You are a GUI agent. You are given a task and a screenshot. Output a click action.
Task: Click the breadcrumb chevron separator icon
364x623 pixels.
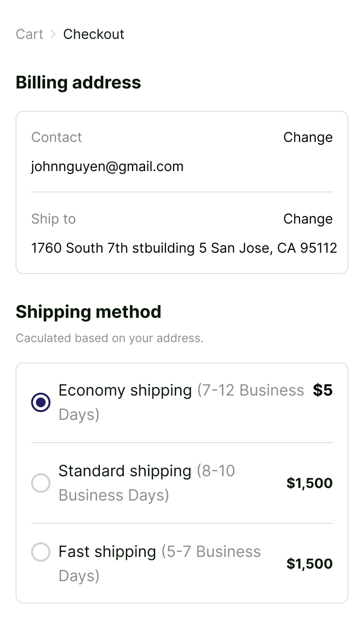pos(53,34)
